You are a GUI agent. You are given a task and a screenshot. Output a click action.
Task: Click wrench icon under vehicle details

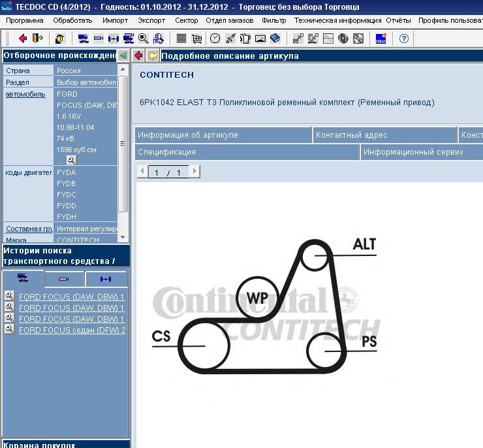click(71, 160)
